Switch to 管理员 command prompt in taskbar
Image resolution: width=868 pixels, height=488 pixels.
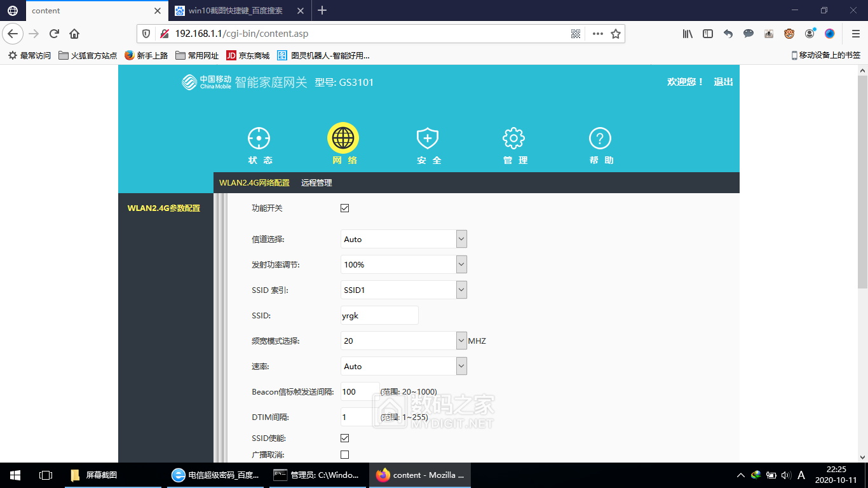pyautogui.click(x=316, y=475)
